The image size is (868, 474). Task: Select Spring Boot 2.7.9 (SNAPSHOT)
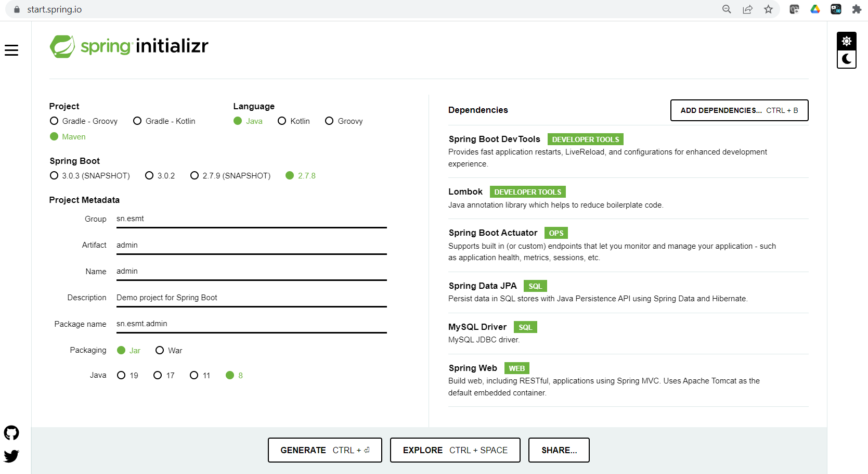pyautogui.click(x=230, y=176)
